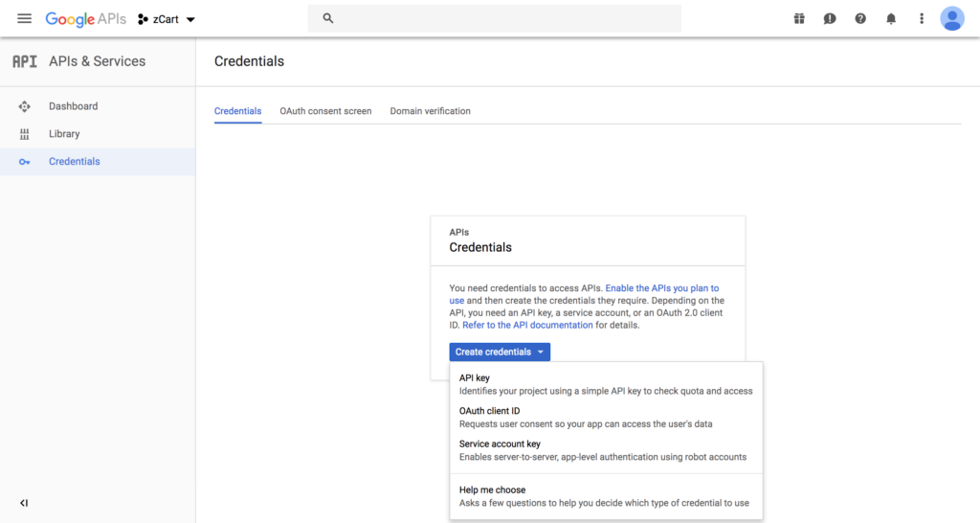Switch to OAuth consent screen tab
Image resolution: width=980 pixels, height=523 pixels.
(325, 111)
